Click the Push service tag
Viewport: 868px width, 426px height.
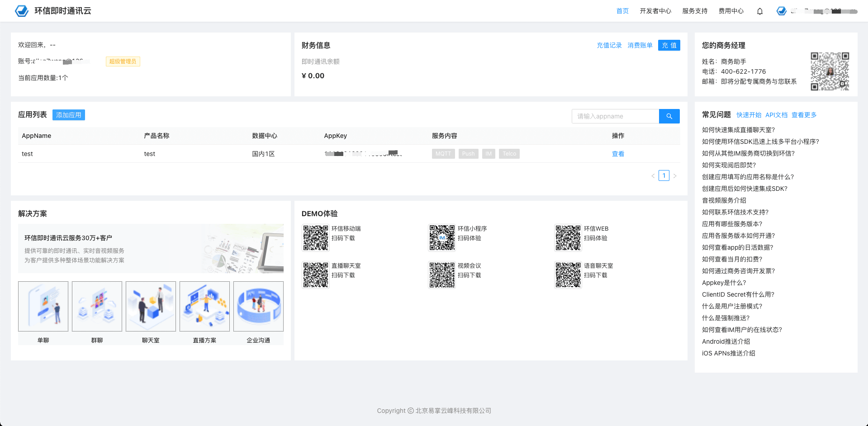pyautogui.click(x=469, y=154)
